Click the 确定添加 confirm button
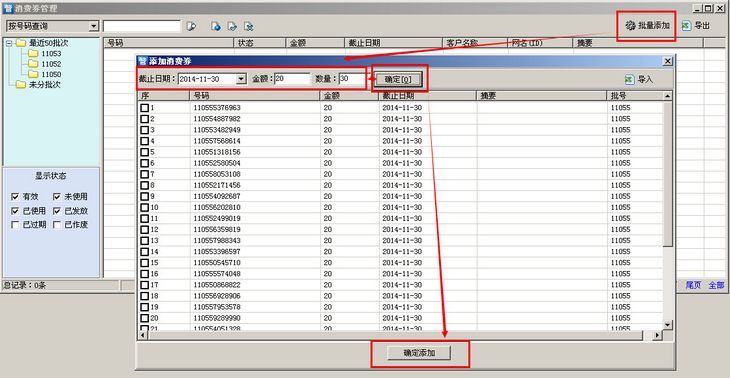 [x=419, y=353]
